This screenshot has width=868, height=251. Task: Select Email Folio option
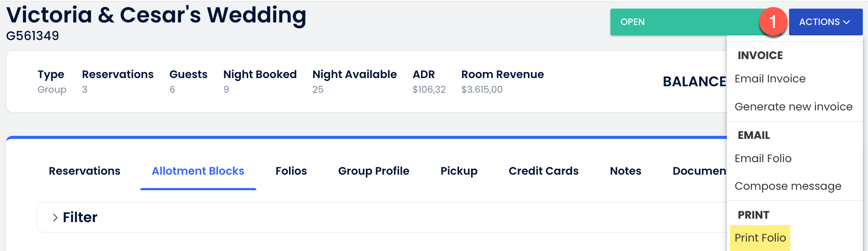click(x=763, y=159)
